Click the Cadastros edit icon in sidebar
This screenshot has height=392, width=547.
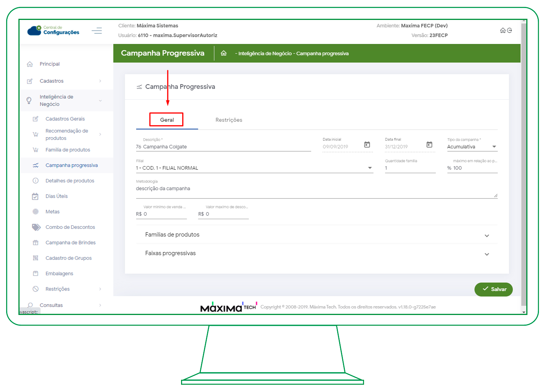point(30,81)
